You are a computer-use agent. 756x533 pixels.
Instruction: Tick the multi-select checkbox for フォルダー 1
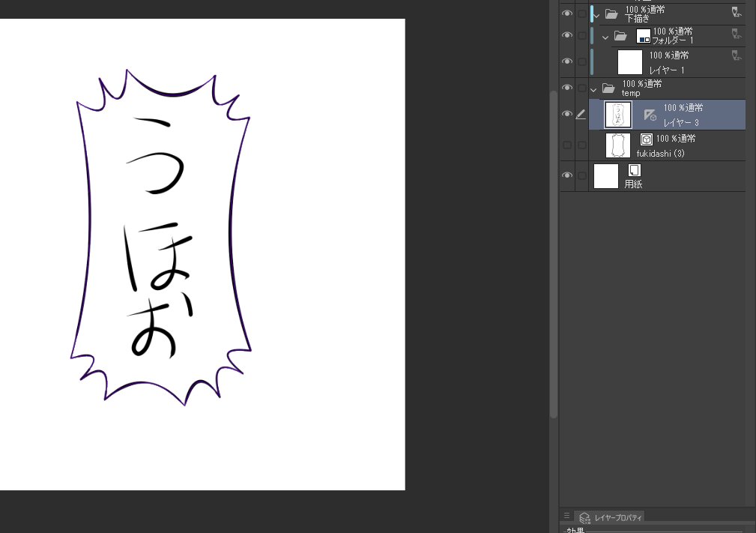(x=582, y=35)
